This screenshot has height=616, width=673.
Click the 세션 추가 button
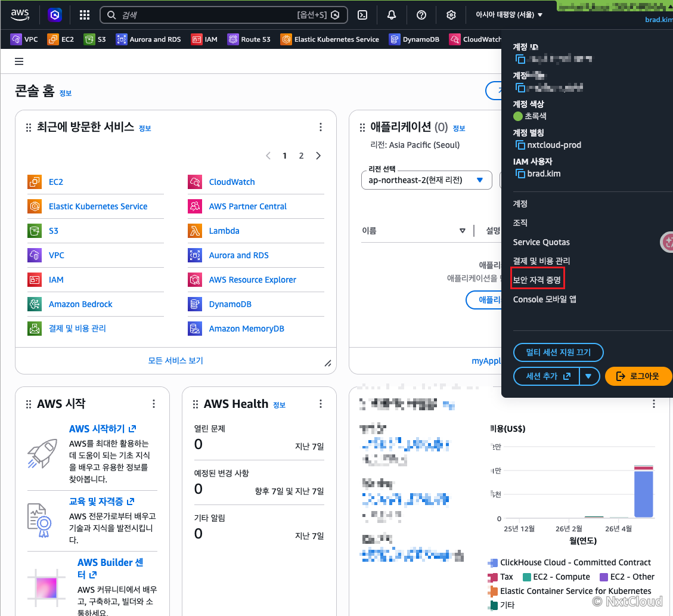547,376
